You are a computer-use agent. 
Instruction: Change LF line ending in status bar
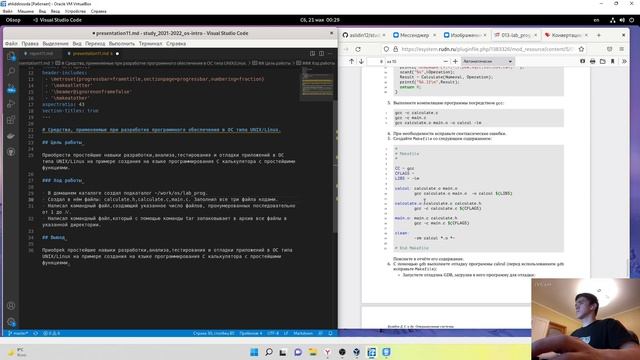(286, 333)
